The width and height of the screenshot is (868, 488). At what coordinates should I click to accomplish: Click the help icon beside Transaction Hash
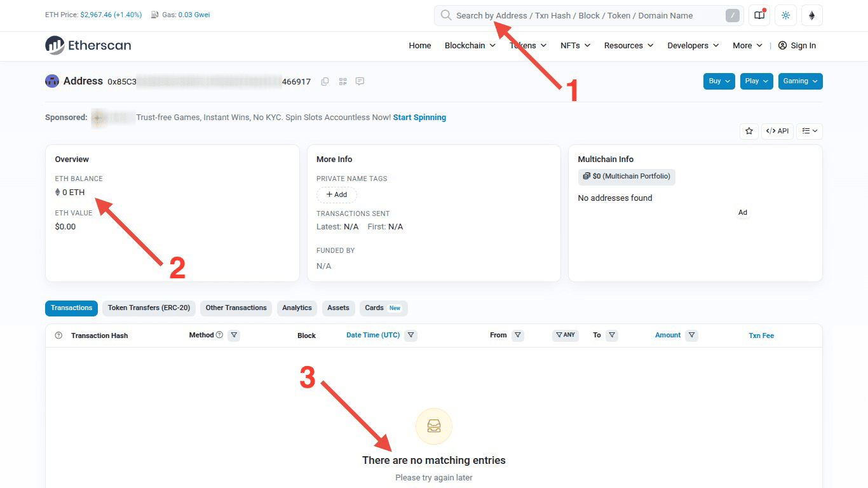click(x=58, y=335)
